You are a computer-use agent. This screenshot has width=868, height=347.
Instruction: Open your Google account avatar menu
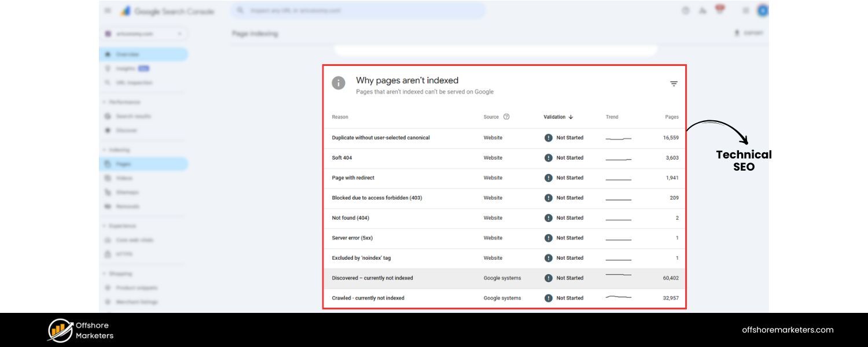(763, 10)
